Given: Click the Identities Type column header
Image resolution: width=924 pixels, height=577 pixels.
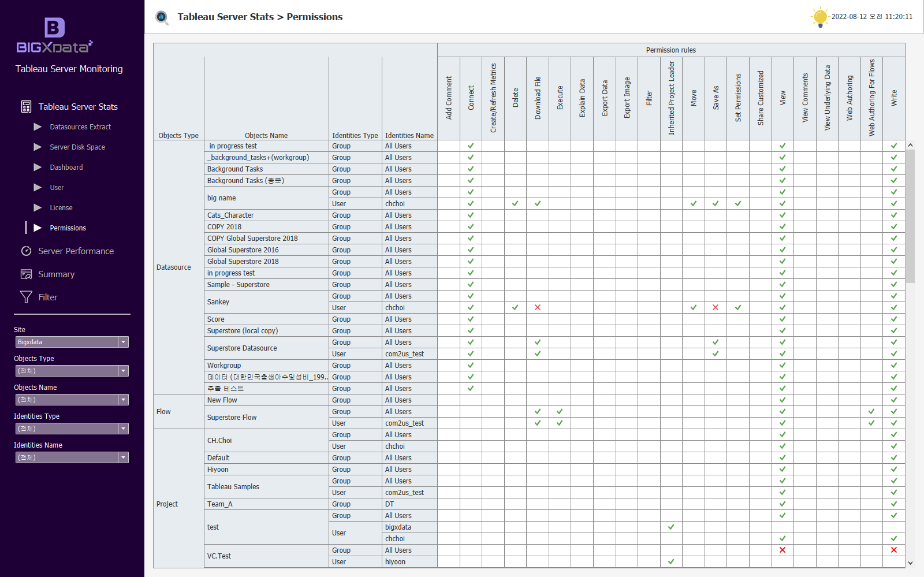Looking at the screenshot, I should point(355,135).
